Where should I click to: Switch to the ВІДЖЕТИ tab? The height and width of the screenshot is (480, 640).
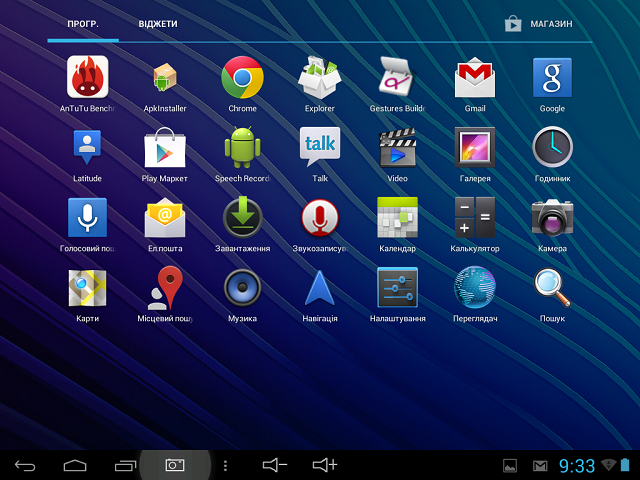(x=158, y=24)
